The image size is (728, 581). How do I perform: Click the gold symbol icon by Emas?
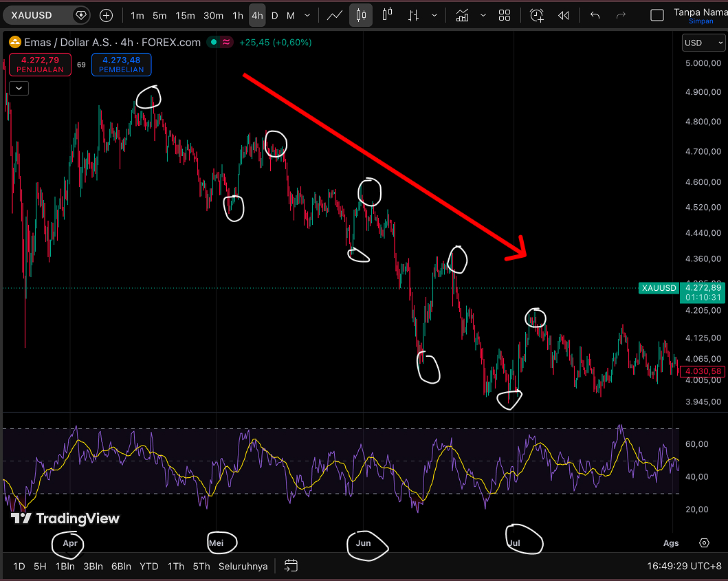[x=15, y=42]
